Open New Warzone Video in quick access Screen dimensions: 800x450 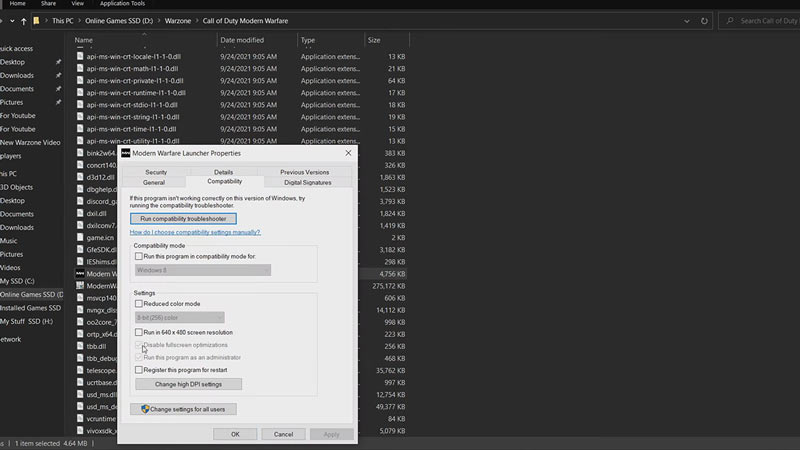pos(30,142)
